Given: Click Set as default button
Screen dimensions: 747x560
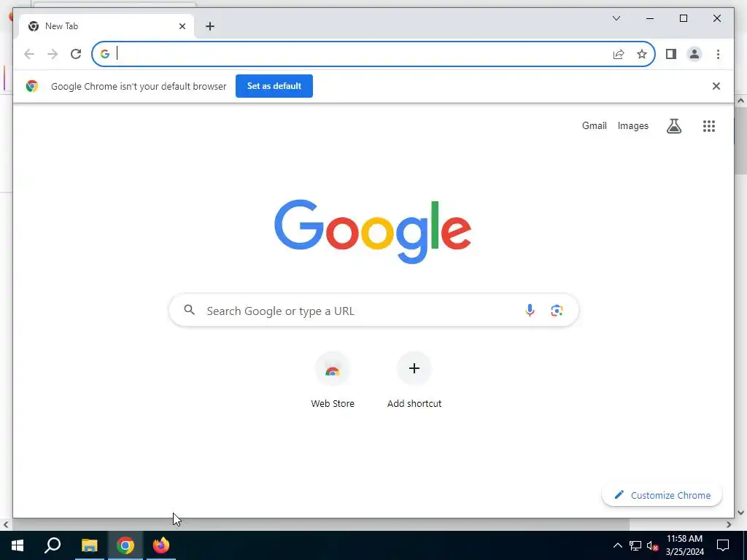Looking at the screenshot, I should 274,86.
